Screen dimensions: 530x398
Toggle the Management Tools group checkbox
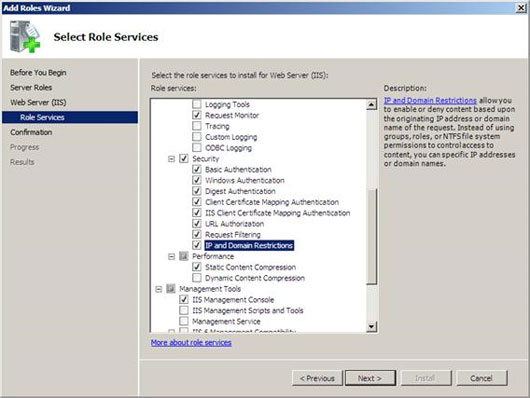(x=171, y=289)
